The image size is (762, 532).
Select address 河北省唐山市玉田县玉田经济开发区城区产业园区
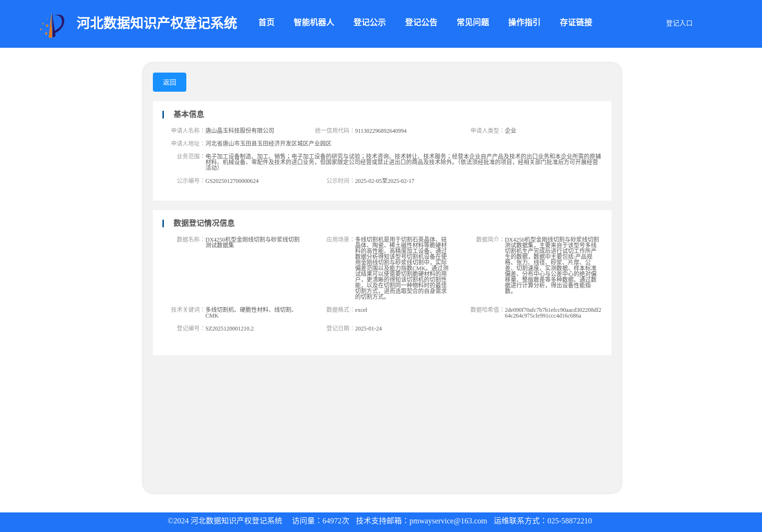[x=268, y=143]
